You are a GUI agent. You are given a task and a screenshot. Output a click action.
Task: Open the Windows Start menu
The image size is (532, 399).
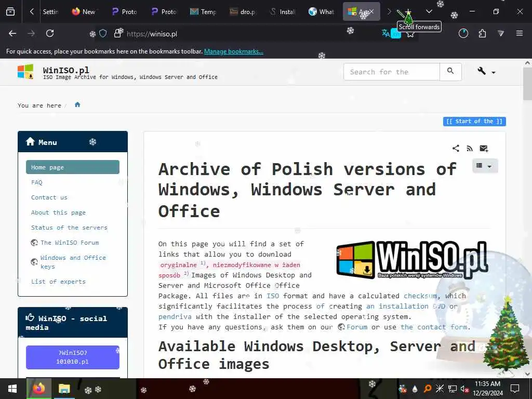12,389
